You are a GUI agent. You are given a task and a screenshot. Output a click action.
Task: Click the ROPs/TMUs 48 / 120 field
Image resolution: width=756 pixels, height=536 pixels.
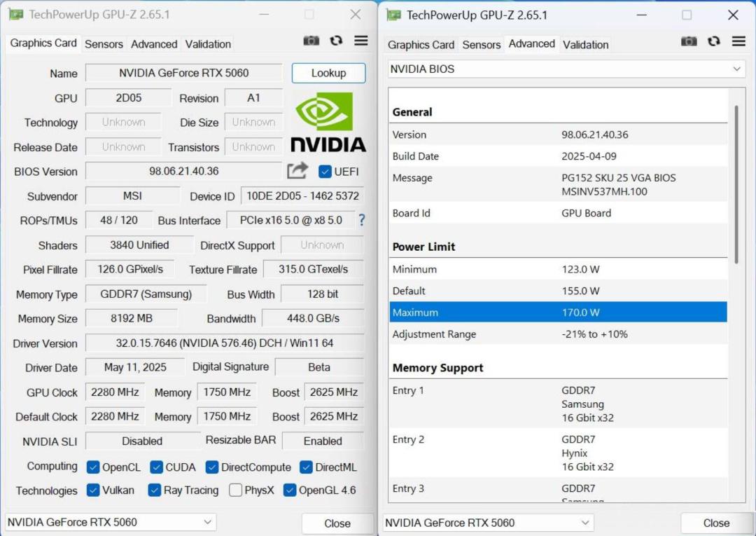click(118, 220)
